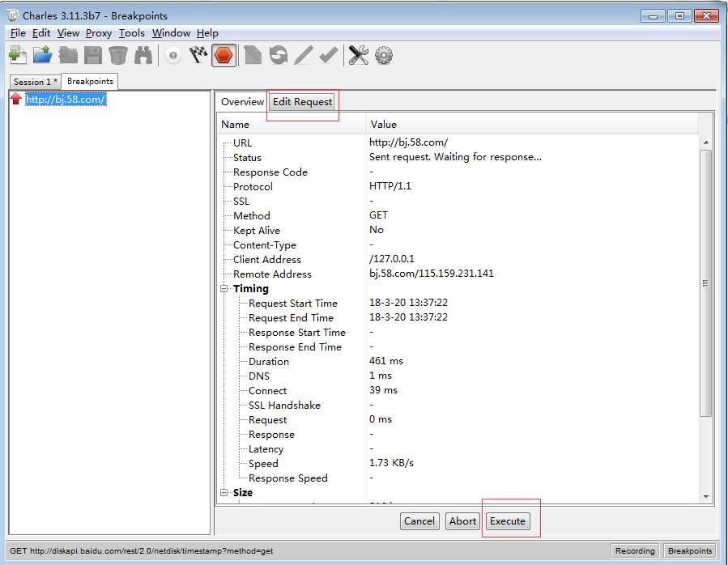Open the Help menu
This screenshot has height=565, width=728.
point(207,33)
